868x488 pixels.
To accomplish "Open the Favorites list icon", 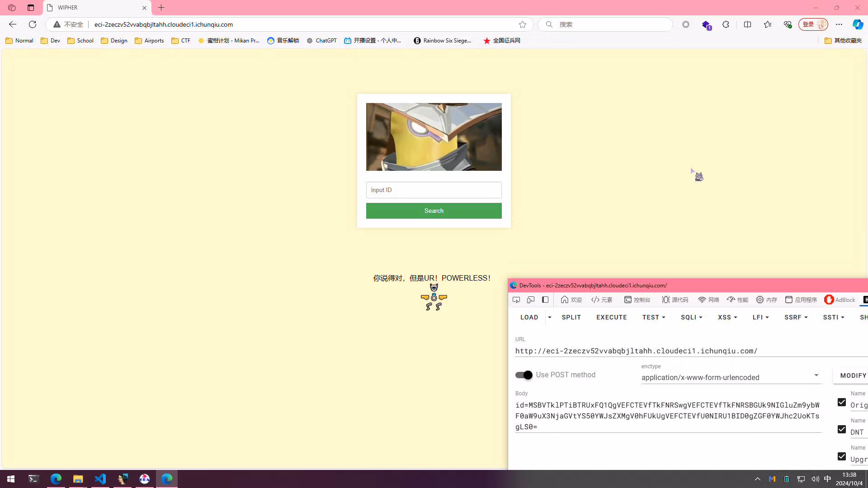I will pos(768,24).
